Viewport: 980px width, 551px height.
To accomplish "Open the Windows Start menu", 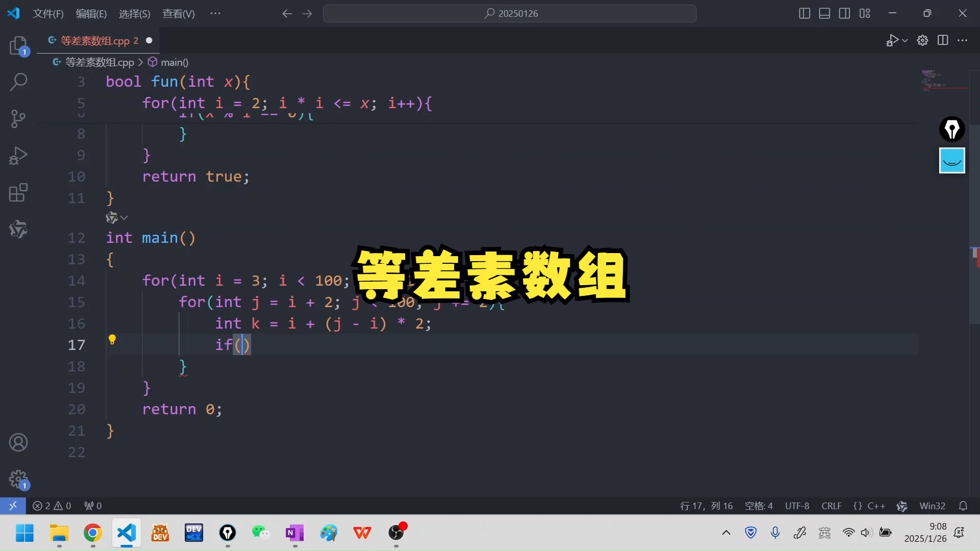I will pyautogui.click(x=24, y=533).
